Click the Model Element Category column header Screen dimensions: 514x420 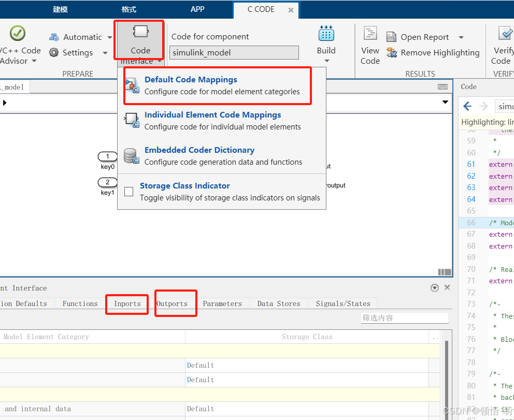click(x=46, y=337)
